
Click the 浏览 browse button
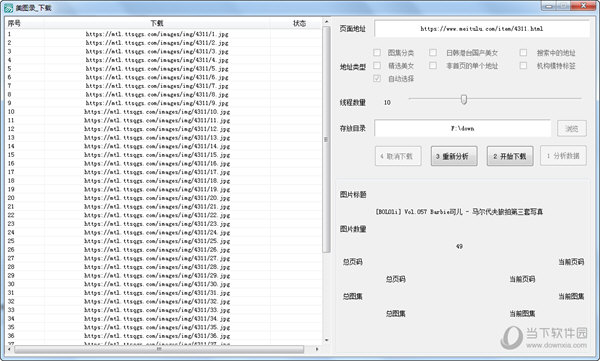572,129
